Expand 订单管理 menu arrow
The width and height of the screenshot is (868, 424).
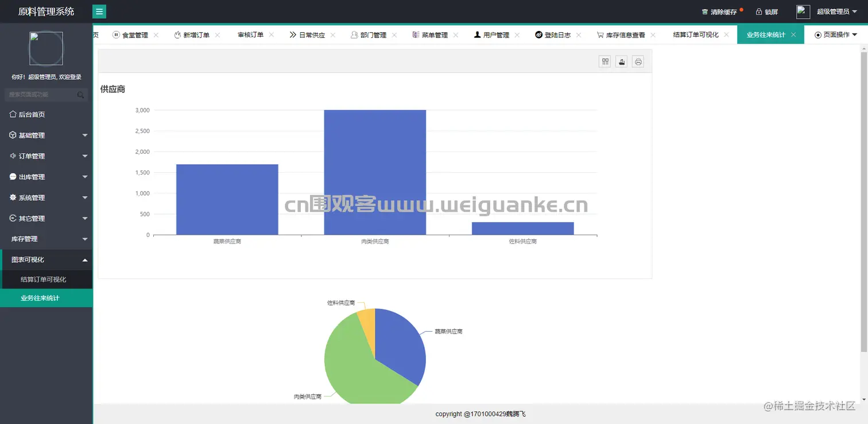pyautogui.click(x=85, y=156)
